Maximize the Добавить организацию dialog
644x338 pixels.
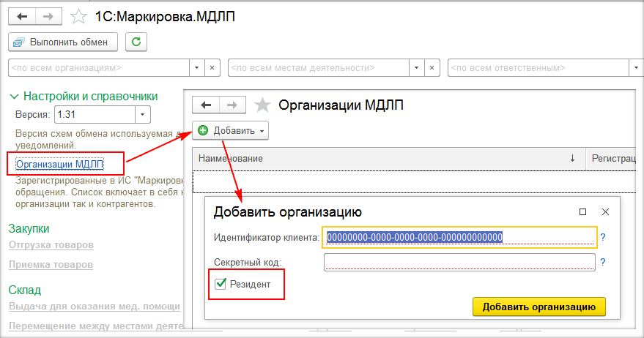click(x=582, y=211)
